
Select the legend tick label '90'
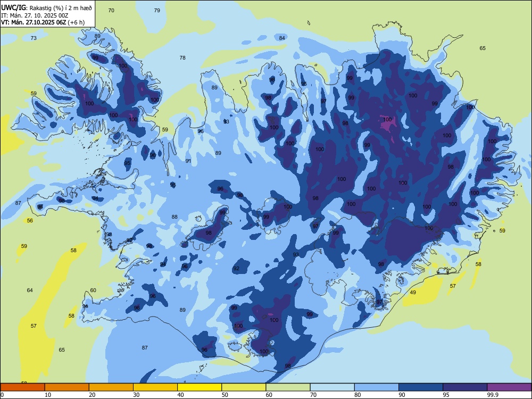[402, 395]
